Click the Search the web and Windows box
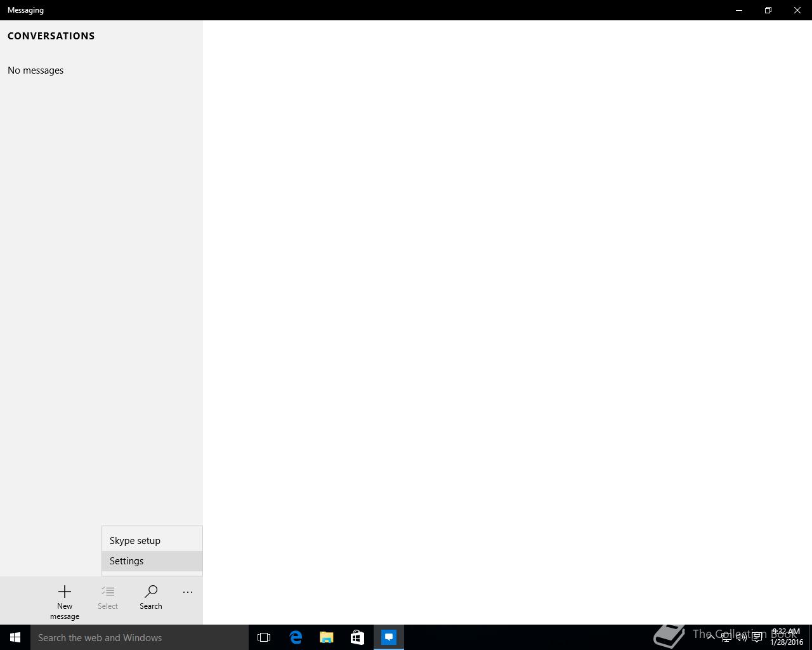This screenshot has width=812, height=650. (x=140, y=637)
